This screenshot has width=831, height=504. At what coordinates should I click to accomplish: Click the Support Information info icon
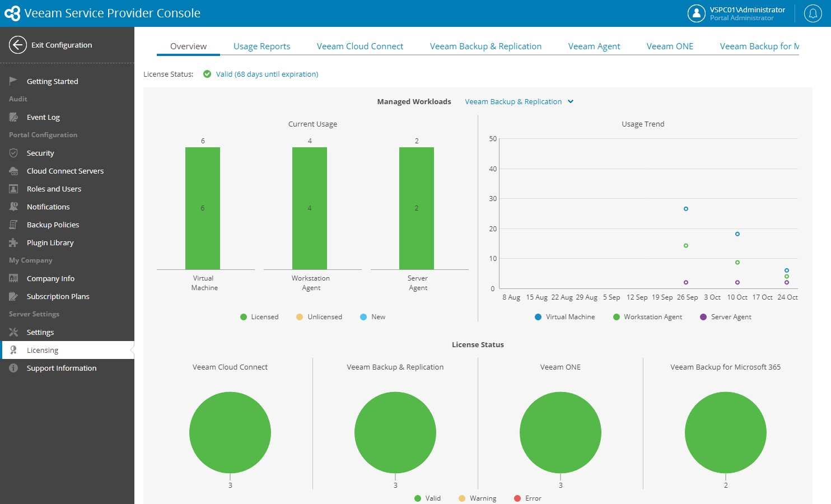[13, 368]
